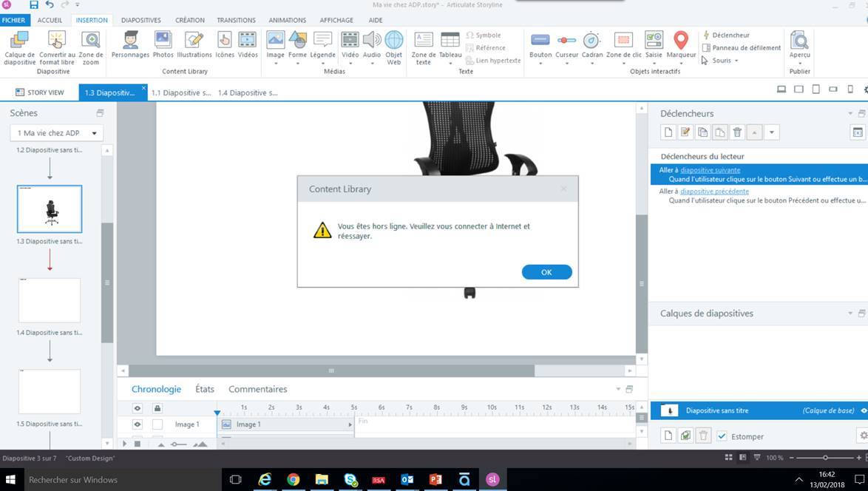868x491 pixels.
Task: Insert Vidéo media
Action: pyautogui.click(x=350, y=44)
